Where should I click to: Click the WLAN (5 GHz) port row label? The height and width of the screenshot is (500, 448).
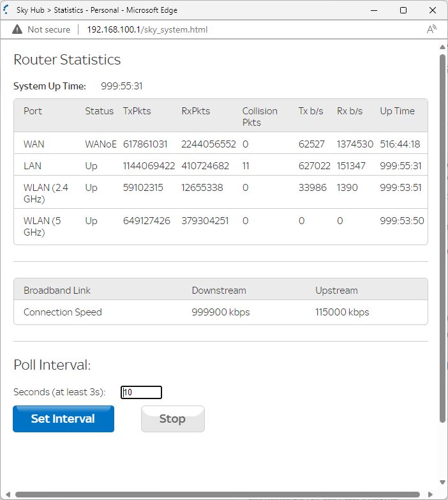pyautogui.click(x=41, y=226)
